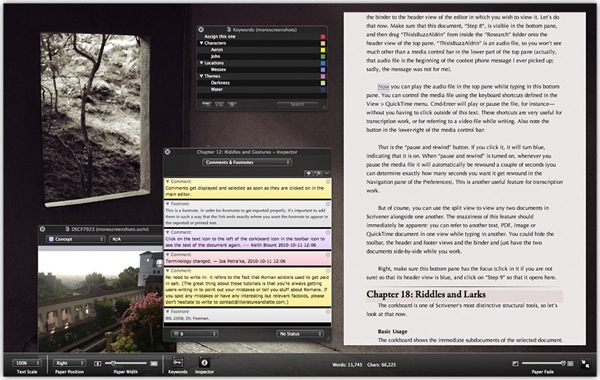Screen dimensions: 600x380
Task: Select the Wessex keyword
Action: click(218, 70)
